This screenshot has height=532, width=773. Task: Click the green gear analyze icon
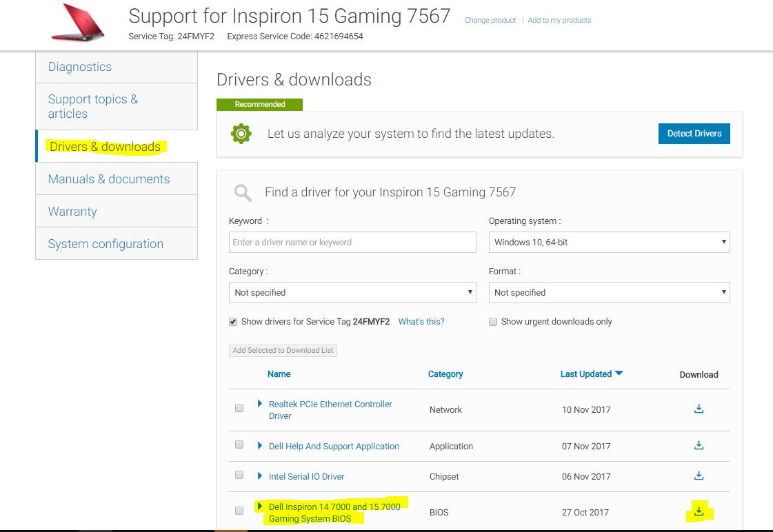241,134
